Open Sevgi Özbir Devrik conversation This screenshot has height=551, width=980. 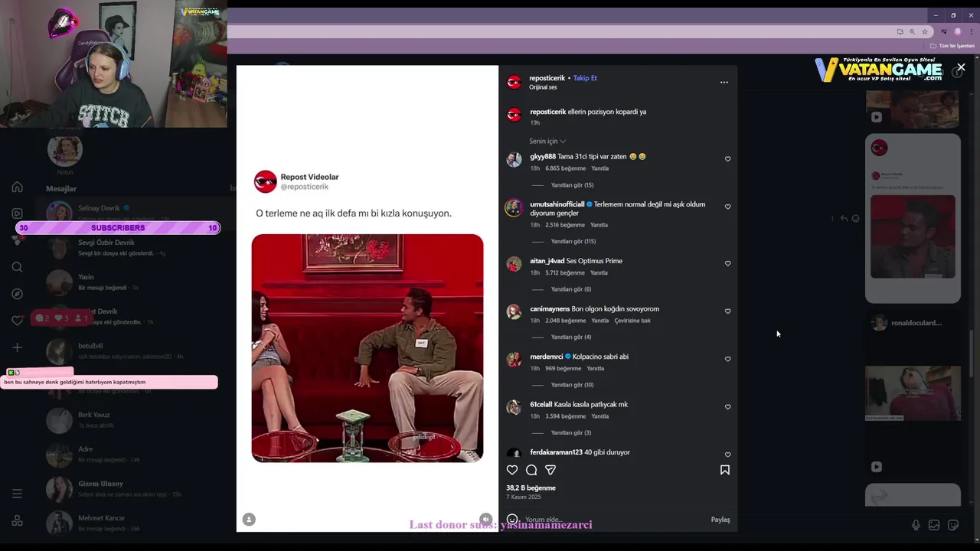(138, 247)
